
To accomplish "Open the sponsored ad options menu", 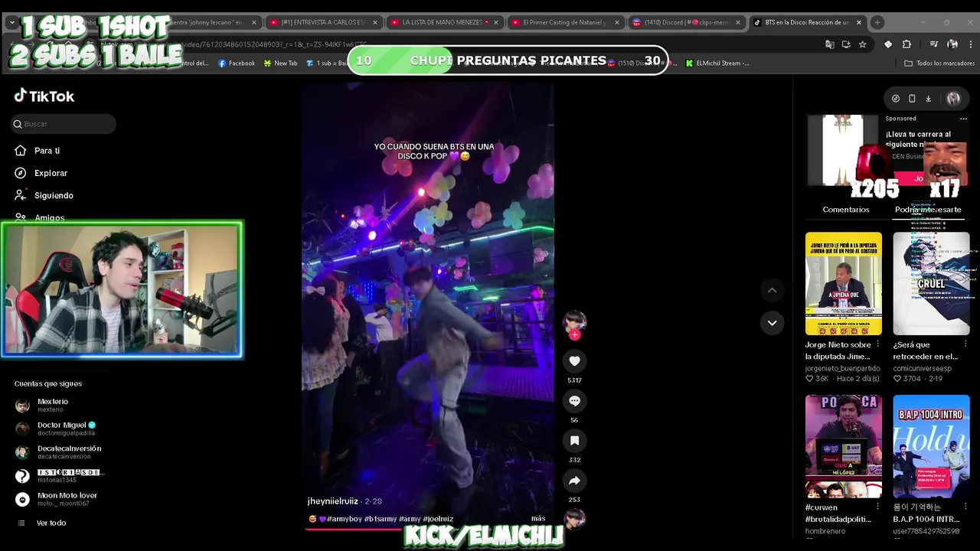I will (963, 119).
